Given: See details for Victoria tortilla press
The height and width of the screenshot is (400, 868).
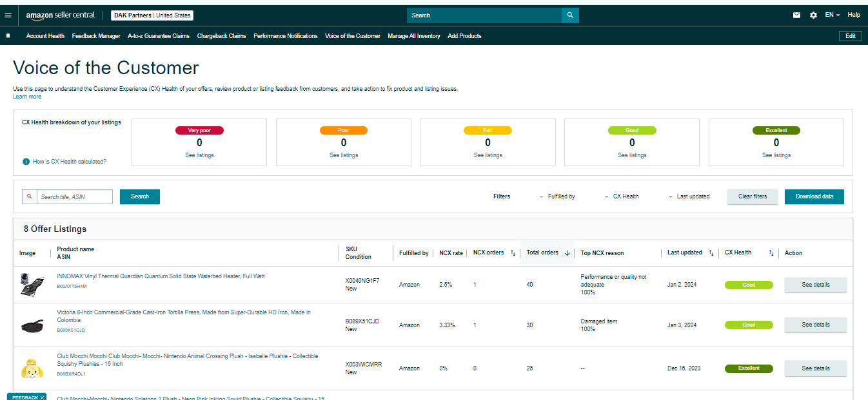Looking at the screenshot, I should (816, 325).
